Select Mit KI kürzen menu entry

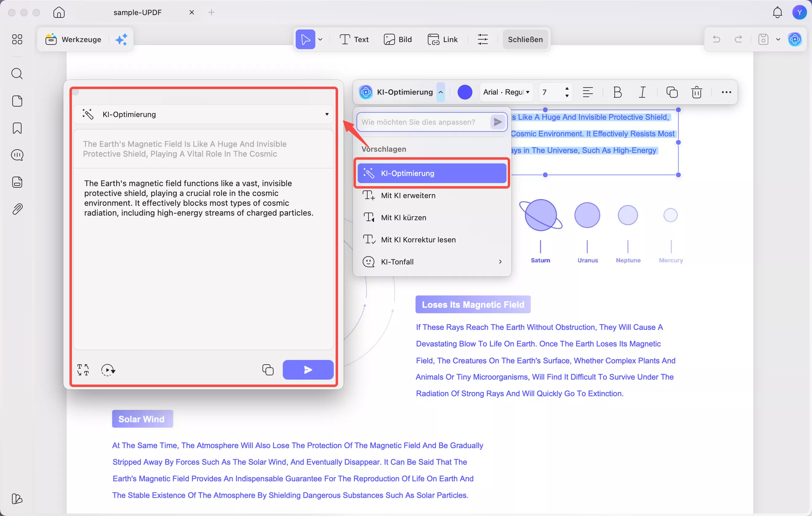(404, 218)
